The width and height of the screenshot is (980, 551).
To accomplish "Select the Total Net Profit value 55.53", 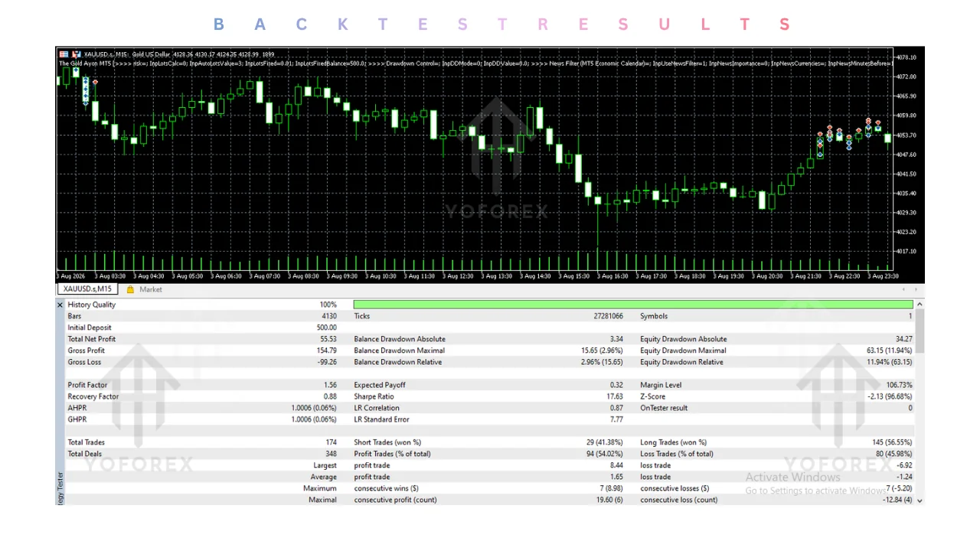I will tap(328, 339).
